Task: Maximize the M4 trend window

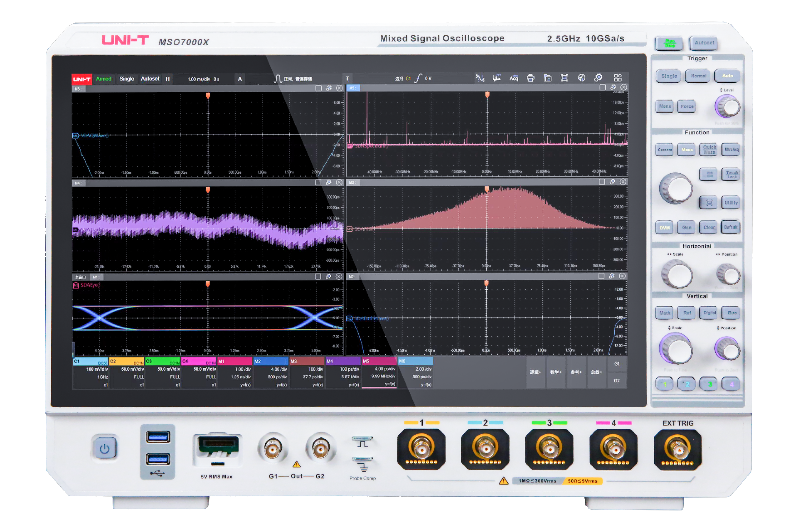Action: pyautogui.click(x=318, y=182)
